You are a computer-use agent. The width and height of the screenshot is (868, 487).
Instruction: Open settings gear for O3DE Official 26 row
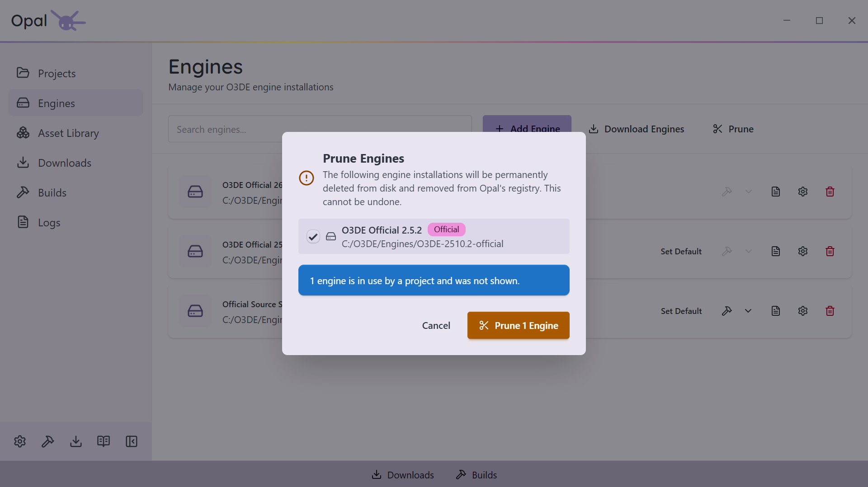point(802,192)
